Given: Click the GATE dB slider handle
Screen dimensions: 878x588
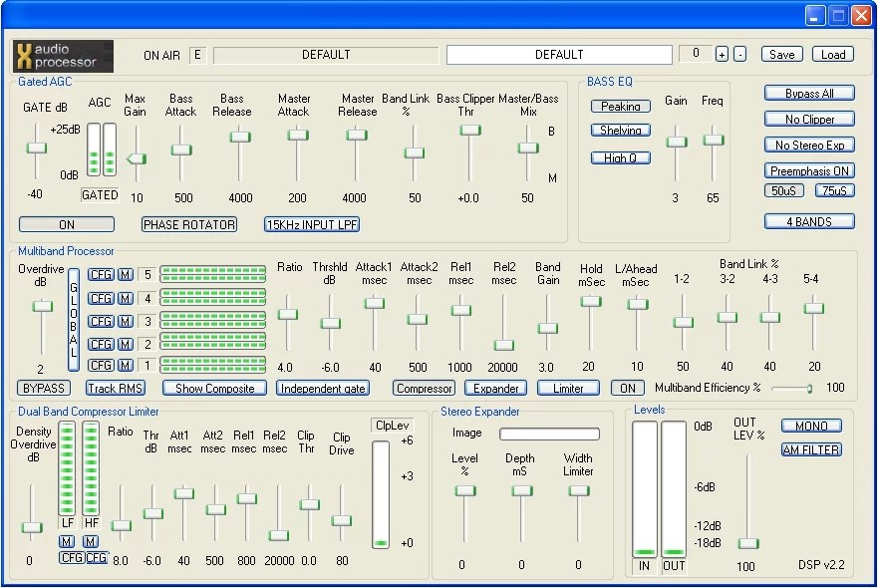Looking at the screenshot, I should click(37, 147).
